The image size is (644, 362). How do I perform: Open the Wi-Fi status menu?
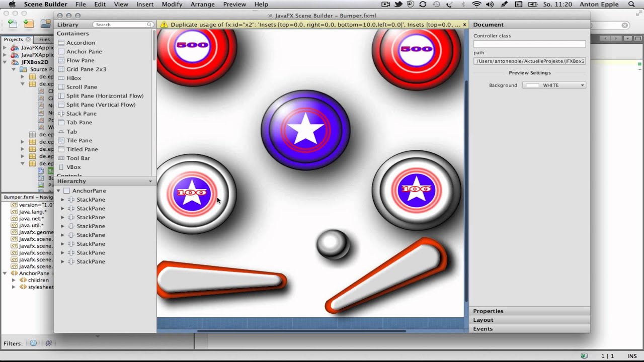coord(476,5)
